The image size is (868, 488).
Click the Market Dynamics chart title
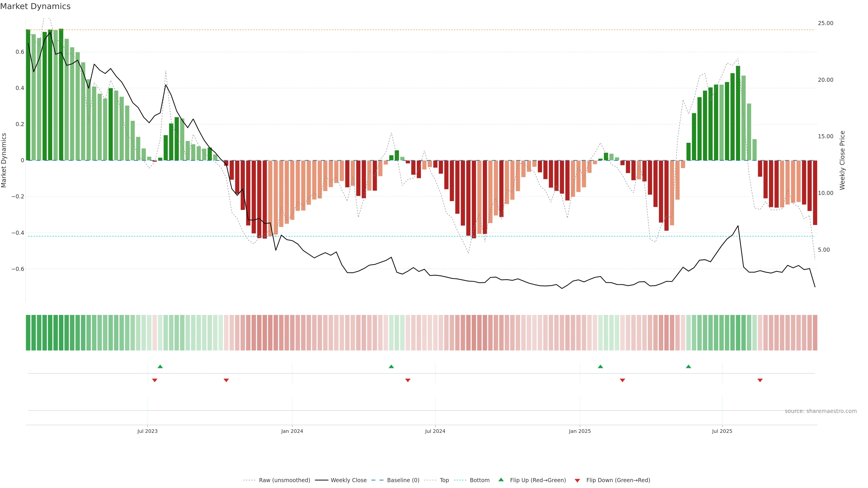coord(35,6)
